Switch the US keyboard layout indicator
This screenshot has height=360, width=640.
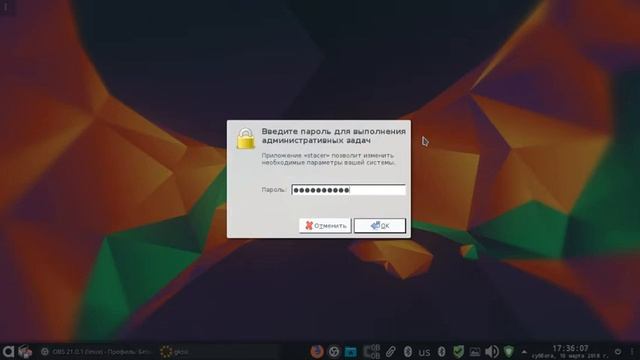424,352
